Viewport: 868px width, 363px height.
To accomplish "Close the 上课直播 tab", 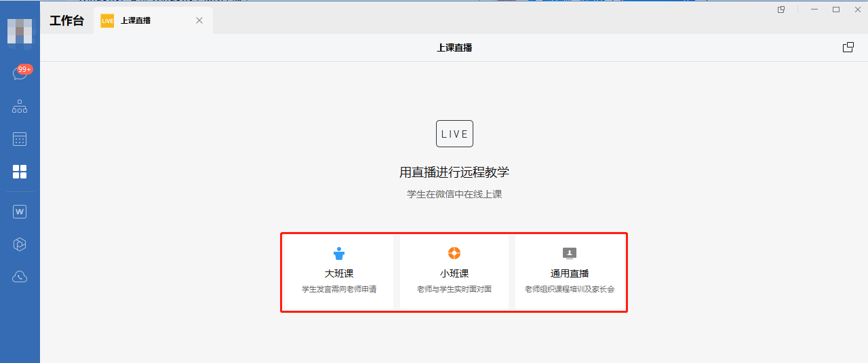I will pos(199,20).
